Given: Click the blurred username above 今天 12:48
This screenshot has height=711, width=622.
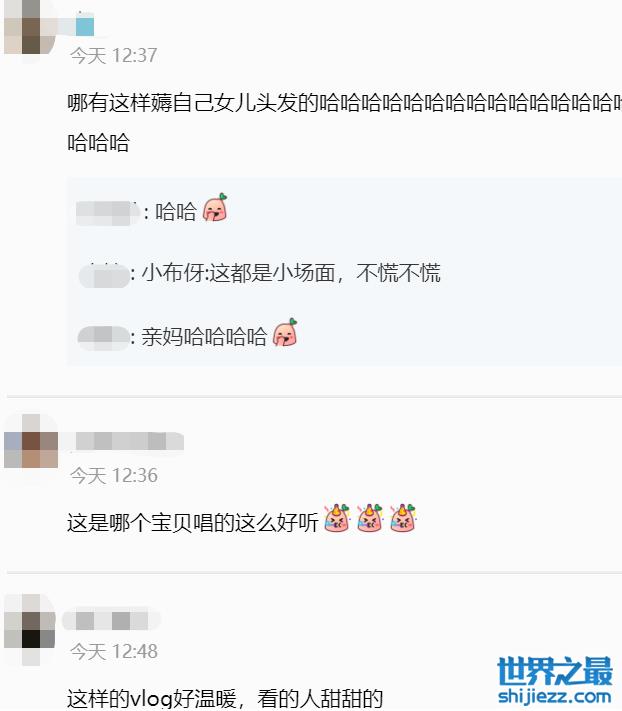Looking at the screenshot, I should click(111, 620).
